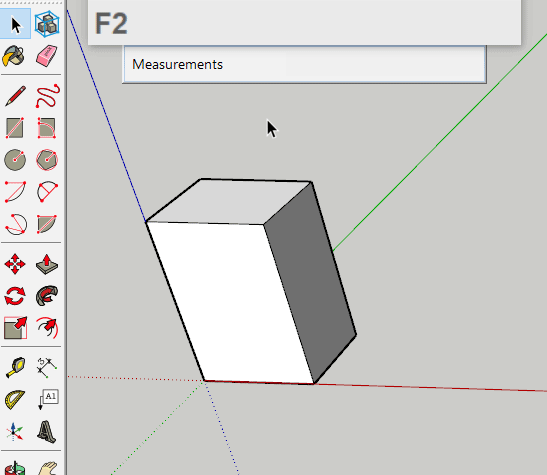547x475 pixels.
Task: Select the Push/Pull tool
Action: (x=47, y=264)
